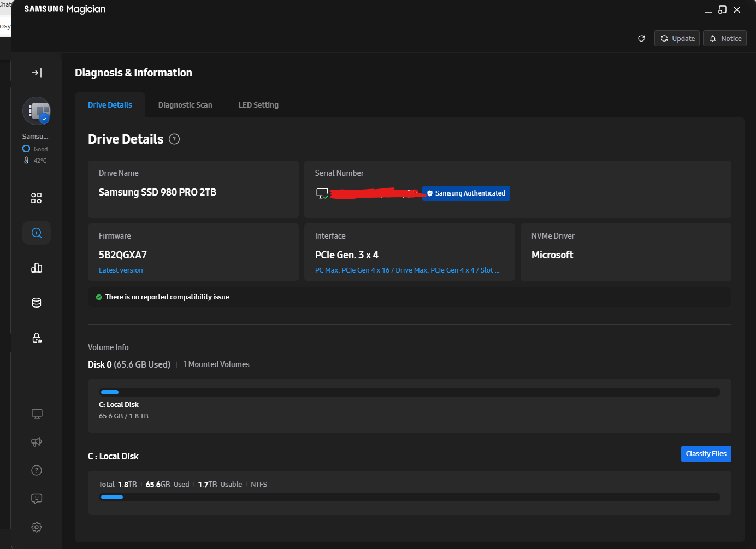Open the megaphone announcements icon
Image resolution: width=756 pixels, height=549 pixels.
pos(37,442)
